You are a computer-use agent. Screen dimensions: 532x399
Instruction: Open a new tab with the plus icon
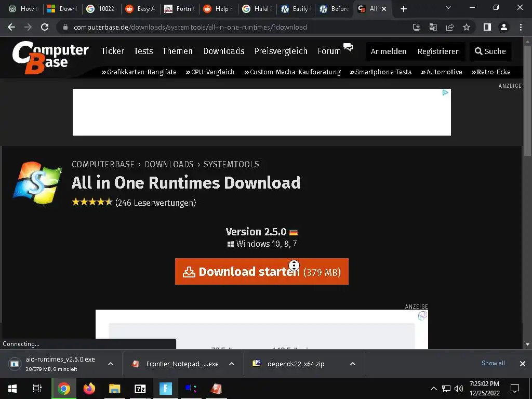(x=403, y=9)
